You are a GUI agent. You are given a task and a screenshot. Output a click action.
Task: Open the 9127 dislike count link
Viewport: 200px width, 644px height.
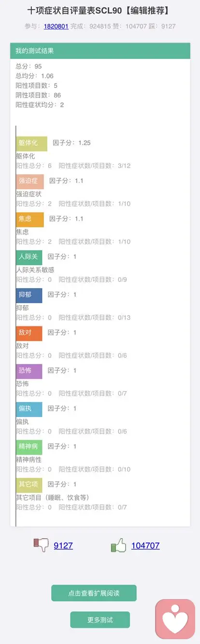point(63,546)
